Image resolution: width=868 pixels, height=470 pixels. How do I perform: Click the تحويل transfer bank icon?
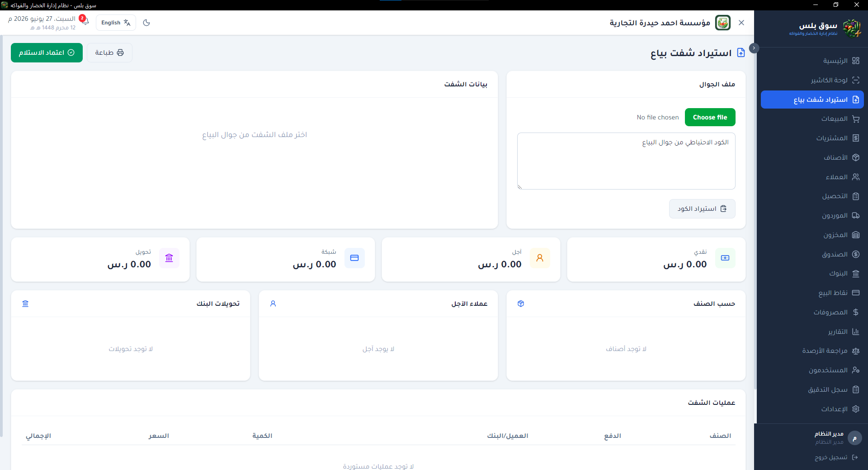[169, 258]
